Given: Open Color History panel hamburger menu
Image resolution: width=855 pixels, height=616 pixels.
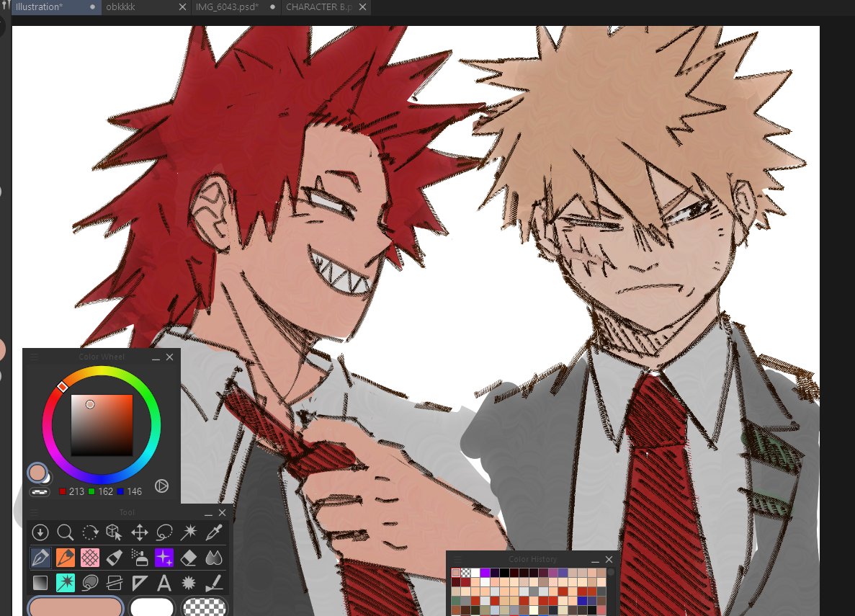Looking at the screenshot, I should (x=457, y=559).
